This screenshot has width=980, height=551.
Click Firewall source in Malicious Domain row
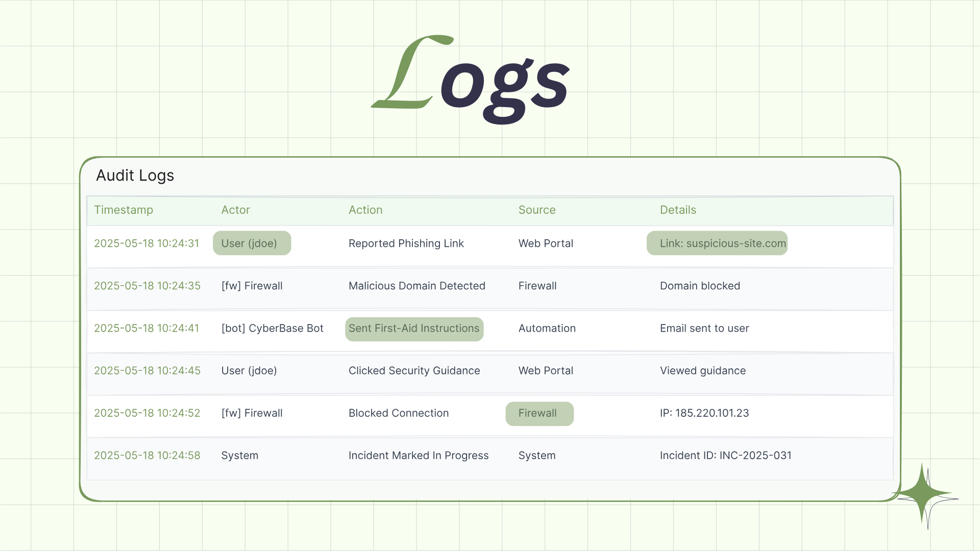(x=537, y=286)
